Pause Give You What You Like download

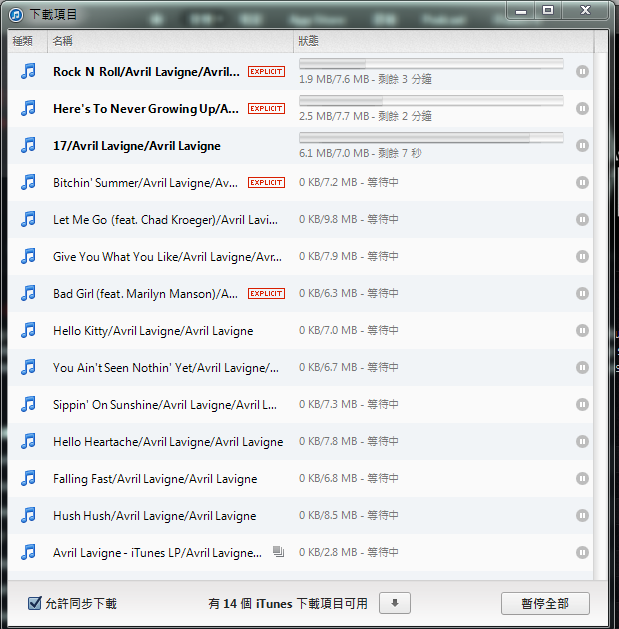[x=582, y=256]
